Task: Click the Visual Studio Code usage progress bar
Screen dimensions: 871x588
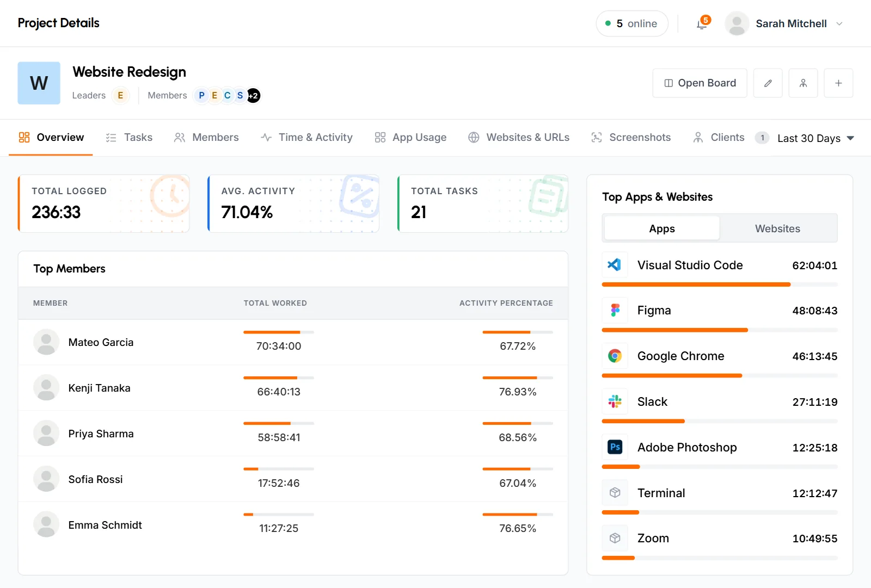Action: 720,284
